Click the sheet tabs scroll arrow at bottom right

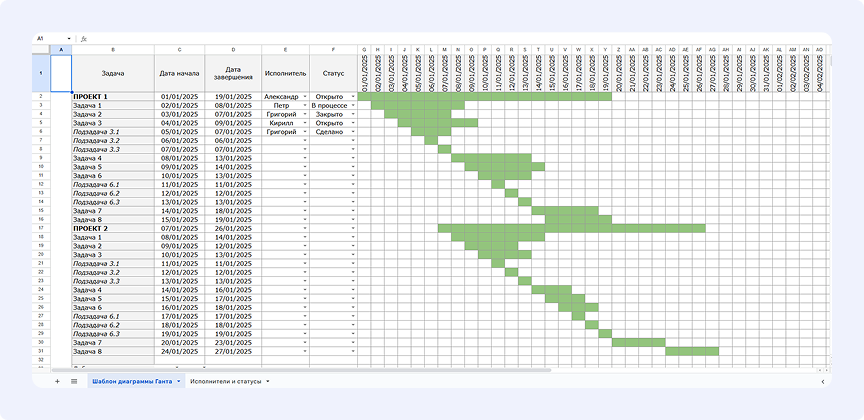822,381
